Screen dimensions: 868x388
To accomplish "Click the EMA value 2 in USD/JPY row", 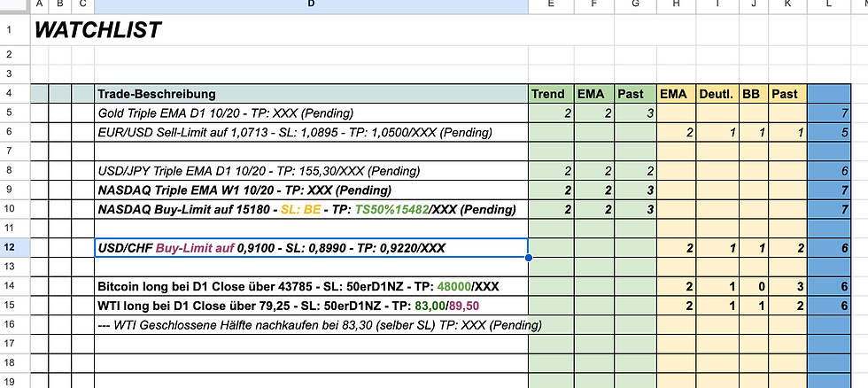I will click(594, 171).
